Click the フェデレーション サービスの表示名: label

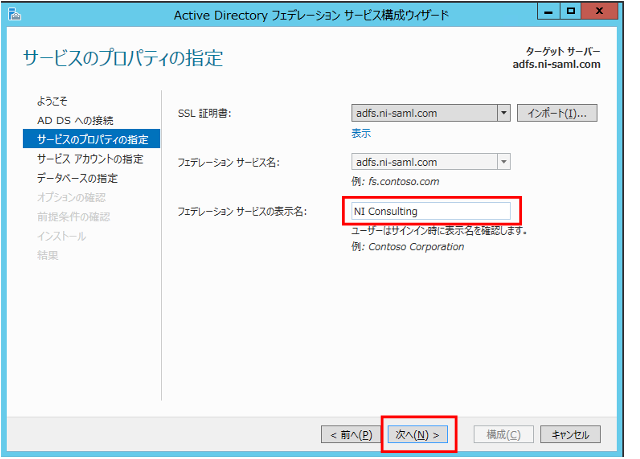click(x=242, y=211)
